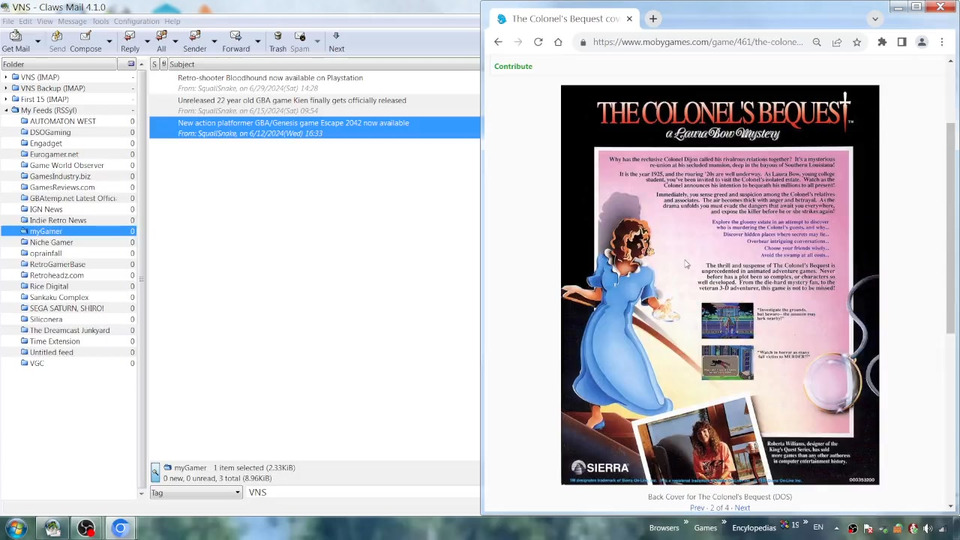Open a new browser tab
The image size is (960, 540).
653,19
